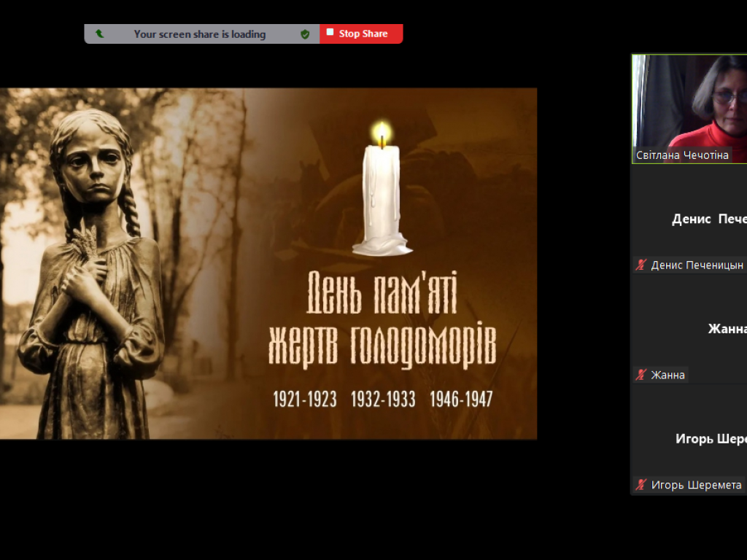The image size is (747, 560).
Task: Click the girl statue in the slide
Action: (x=91, y=277)
